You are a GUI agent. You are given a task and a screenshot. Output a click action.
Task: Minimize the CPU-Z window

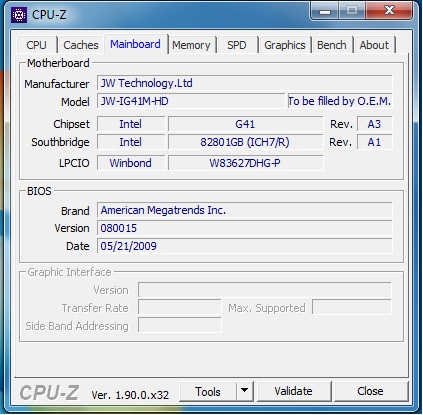click(325, 11)
